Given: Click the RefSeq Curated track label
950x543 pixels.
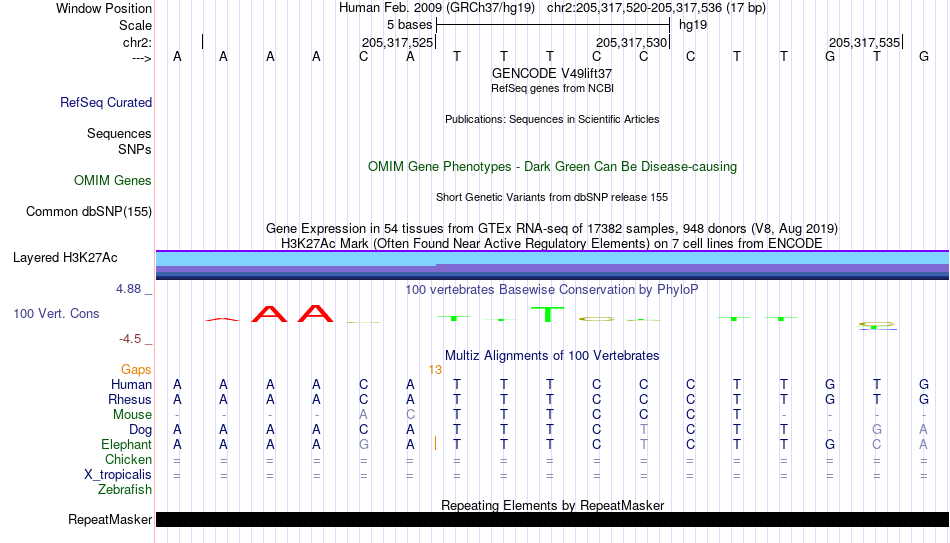Looking at the screenshot, I should pos(106,102).
